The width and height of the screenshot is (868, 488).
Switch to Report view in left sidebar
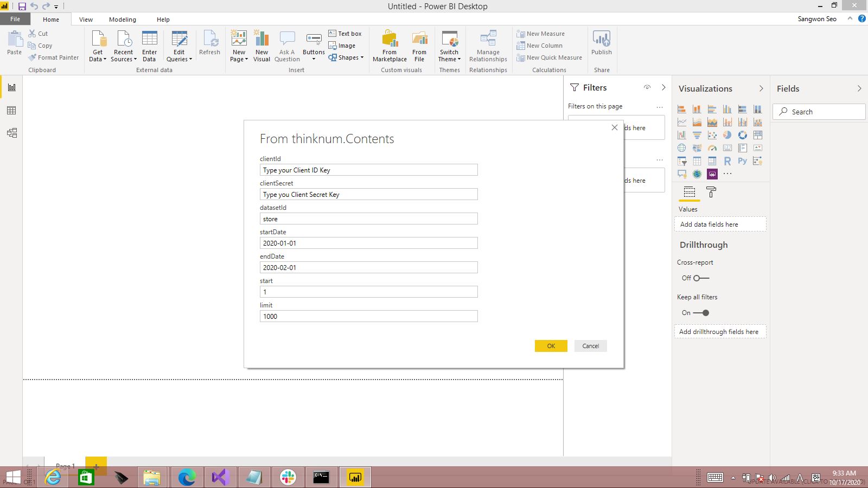11,87
